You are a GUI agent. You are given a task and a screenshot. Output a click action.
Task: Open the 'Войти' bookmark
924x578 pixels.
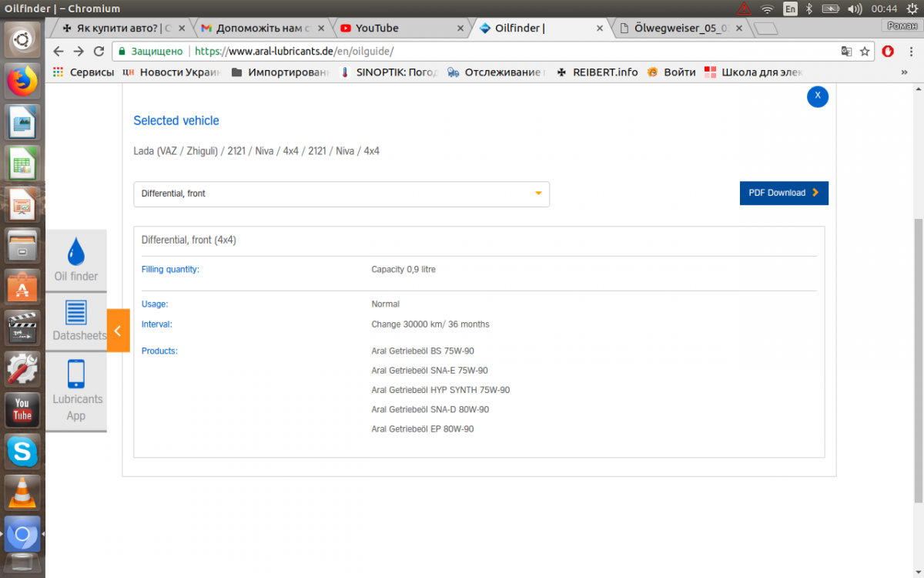point(671,72)
